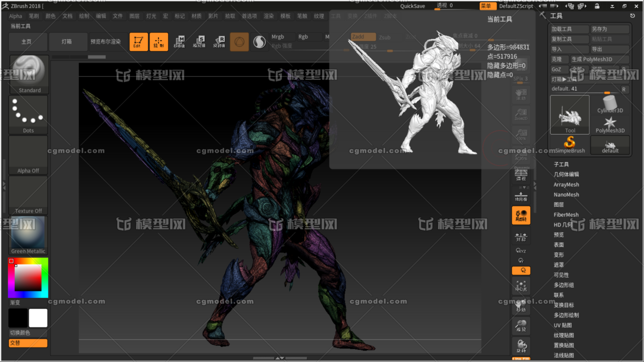The image size is (644, 362).
Task: Open the 文件 (File) menu
Action: [x=118, y=16]
